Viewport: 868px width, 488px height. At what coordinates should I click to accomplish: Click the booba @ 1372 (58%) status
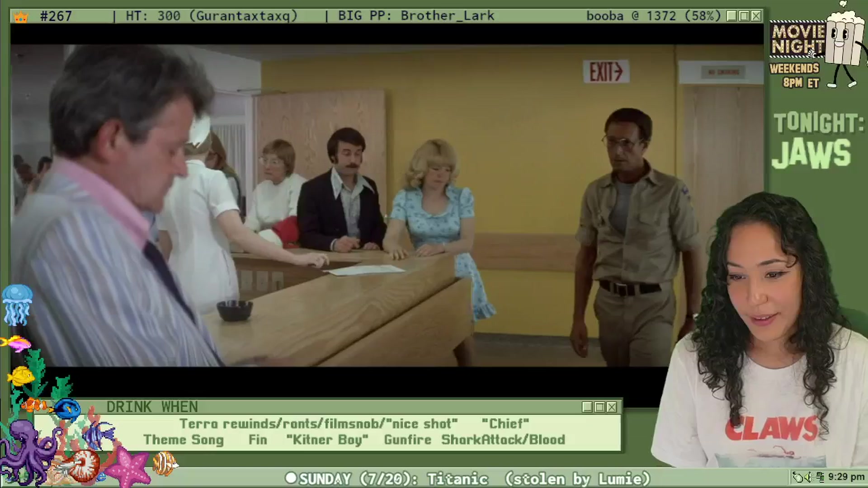653,16
